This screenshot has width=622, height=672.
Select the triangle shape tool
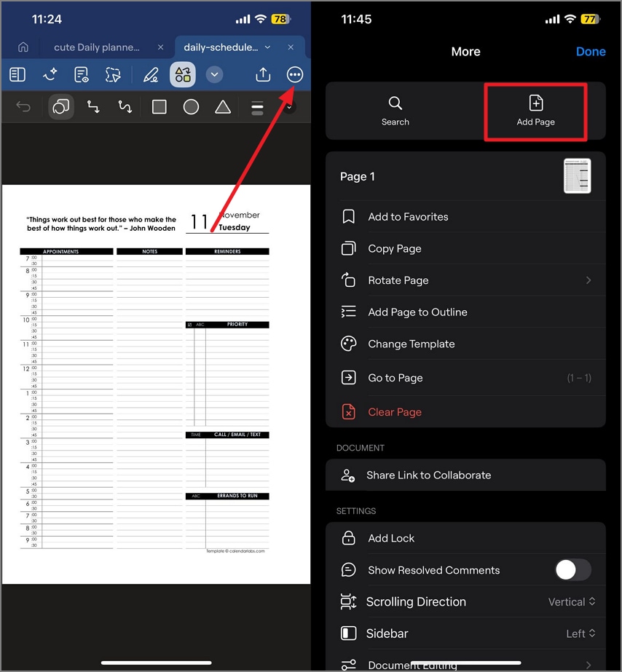tap(223, 106)
